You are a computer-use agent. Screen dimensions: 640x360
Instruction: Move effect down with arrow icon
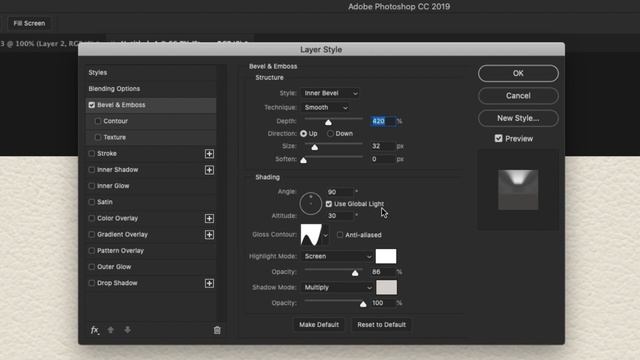(128, 330)
